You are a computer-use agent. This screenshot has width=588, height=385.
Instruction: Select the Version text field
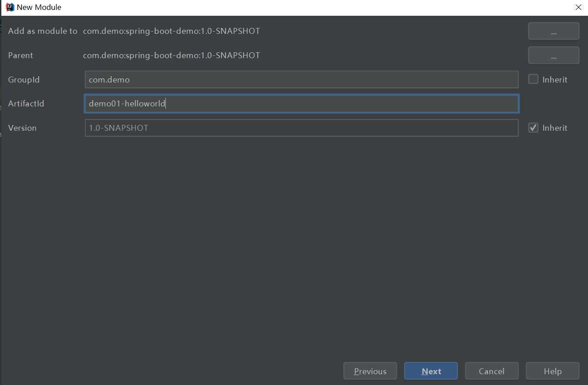(x=301, y=128)
